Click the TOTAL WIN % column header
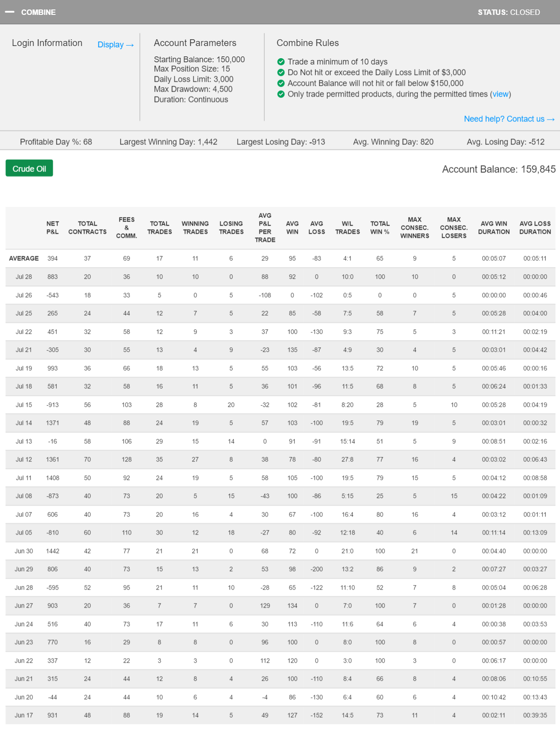560x733 pixels. (380, 228)
